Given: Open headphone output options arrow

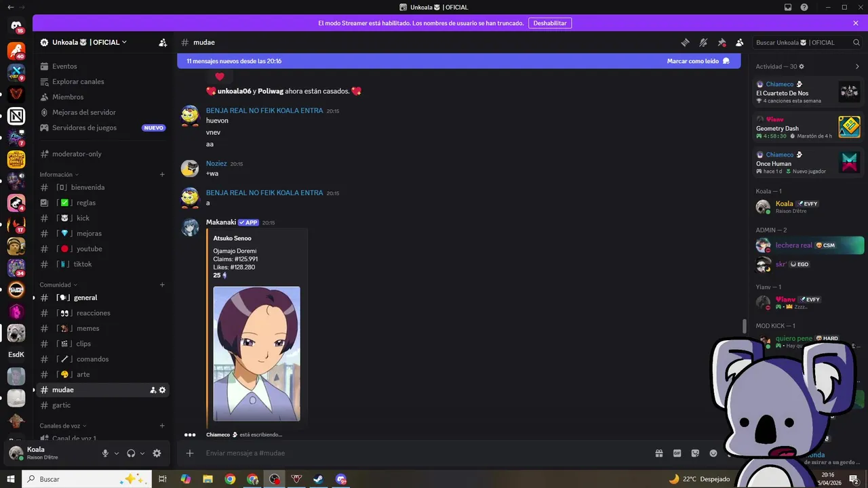Looking at the screenshot, I should click(x=142, y=453).
